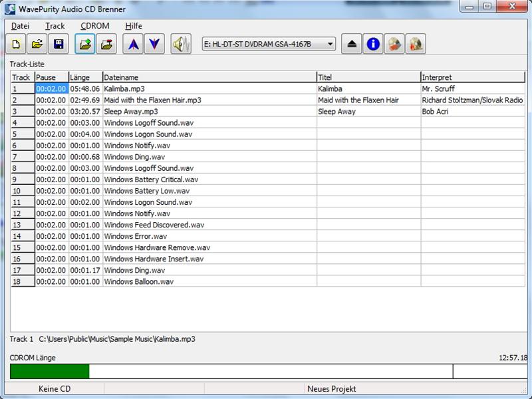The width and height of the screenshot is (532, 399).
Task: Click Kalimba.mp3 file name
Action: (124, 89)
